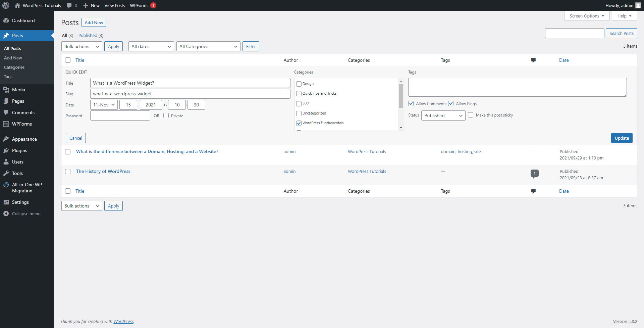Click the Pages icon in sidebar
The image size is (644, 328).
pyautogui.click(x=6, y=101)
